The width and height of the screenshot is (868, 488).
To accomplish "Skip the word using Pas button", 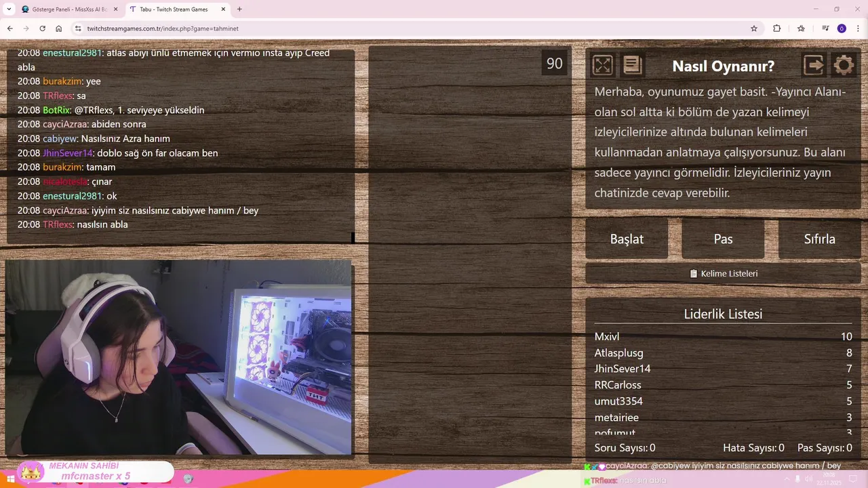I will [x=723, y=239].
